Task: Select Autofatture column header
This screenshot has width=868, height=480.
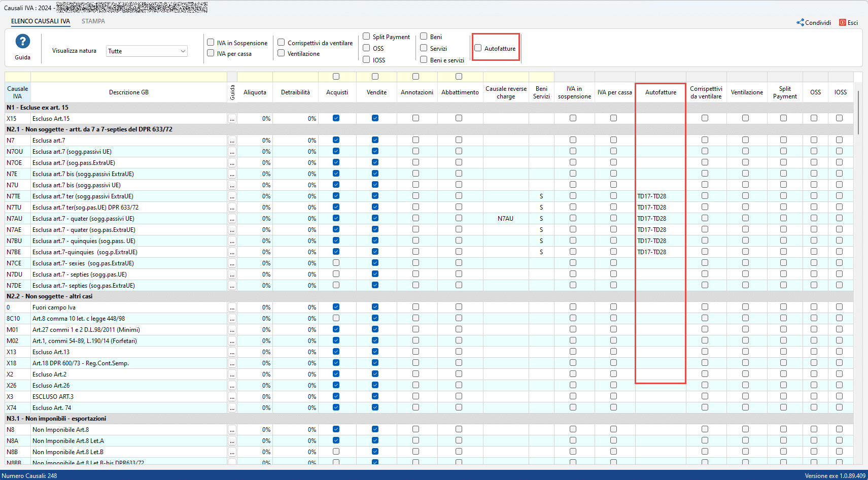Action: [x=661, y=92]
